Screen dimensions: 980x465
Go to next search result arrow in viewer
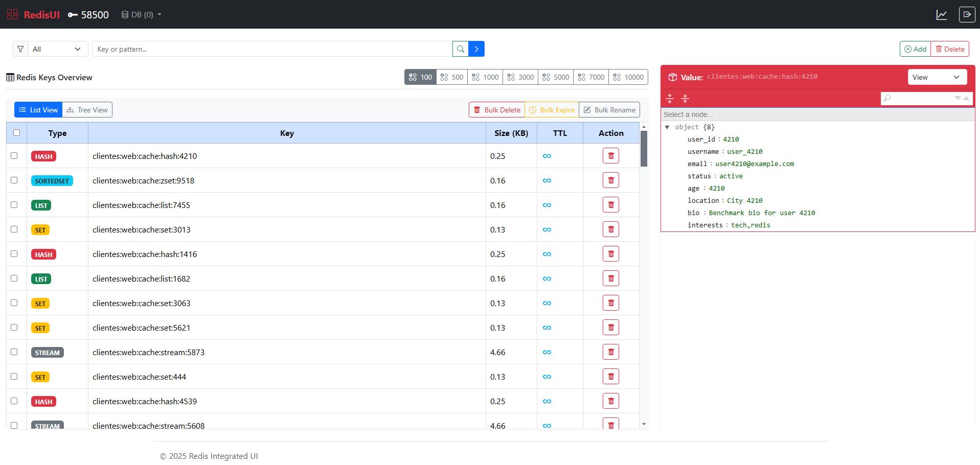coord(958,98)
